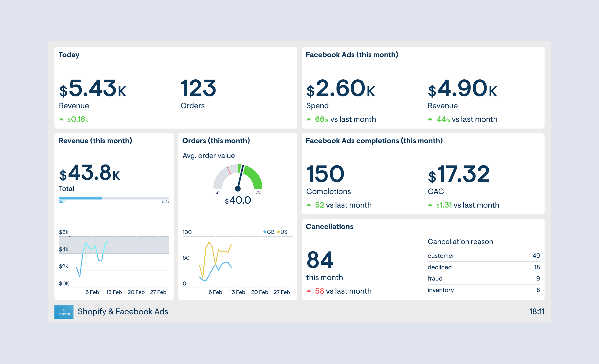Select the inventory cancellation reason row

pos(483,290)
